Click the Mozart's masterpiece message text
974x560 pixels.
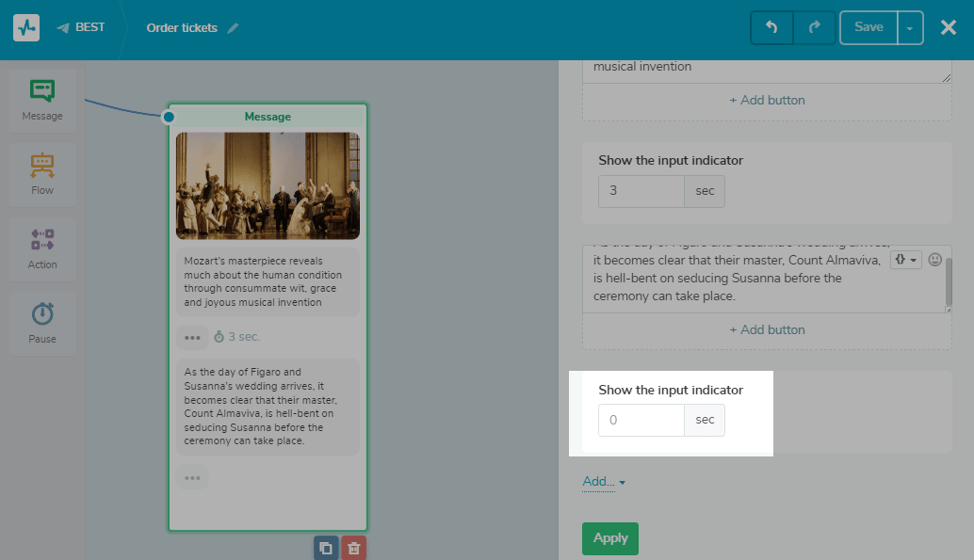pos(268,281)
